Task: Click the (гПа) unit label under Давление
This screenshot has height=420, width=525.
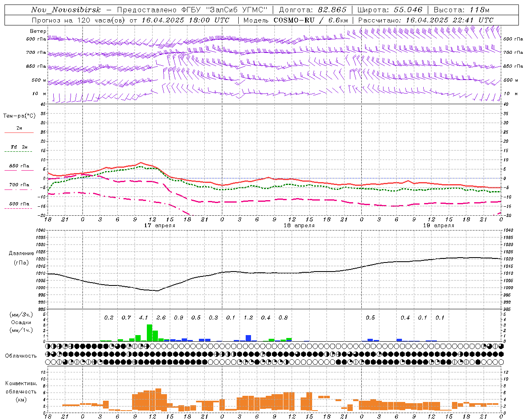Action: (x=21, y=263)
